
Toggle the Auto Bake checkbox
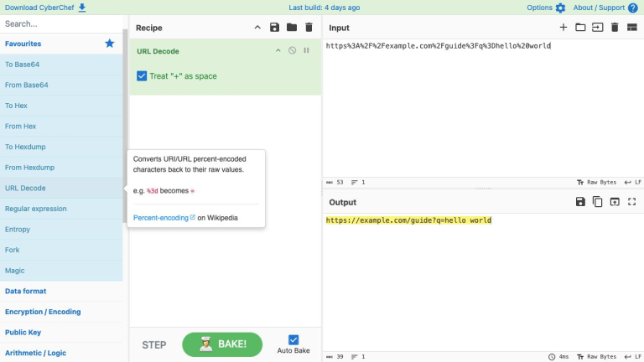293,339
